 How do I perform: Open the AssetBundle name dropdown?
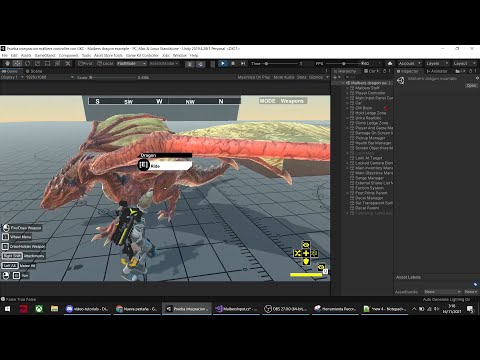tap(442, 292)
